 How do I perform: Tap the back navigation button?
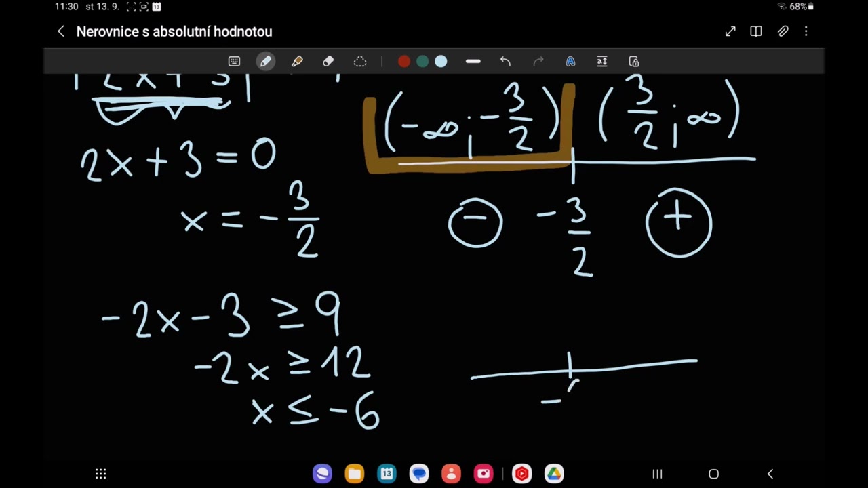click(770, 474)
